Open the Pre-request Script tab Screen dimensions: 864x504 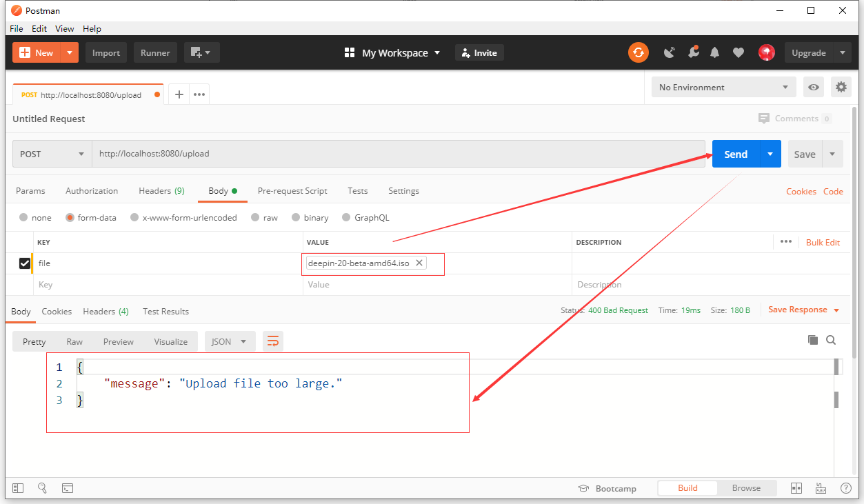[x=292, y=191]
